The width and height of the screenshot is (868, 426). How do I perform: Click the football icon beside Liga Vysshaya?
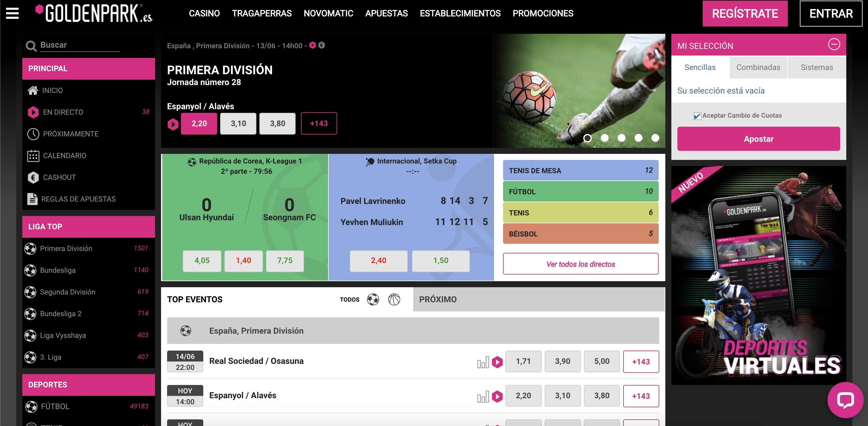30,335
